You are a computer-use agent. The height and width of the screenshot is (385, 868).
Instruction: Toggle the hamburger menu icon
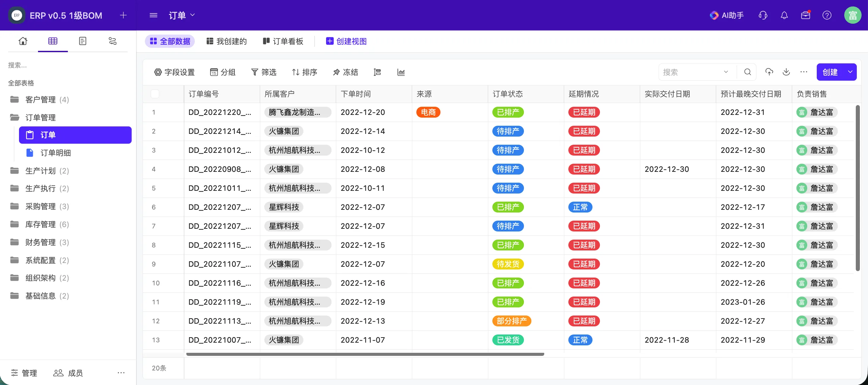pyautogui.click(x=153, y=15)
